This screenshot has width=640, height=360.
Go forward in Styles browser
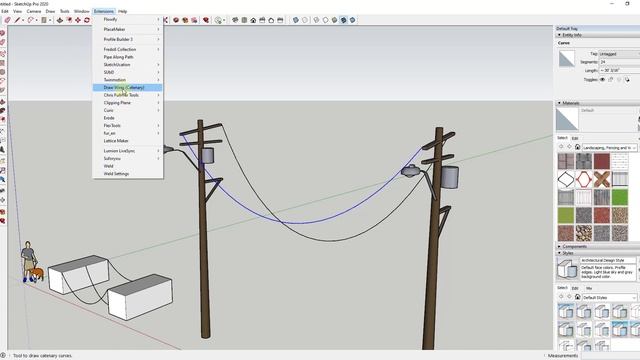(x=569, y=297)
